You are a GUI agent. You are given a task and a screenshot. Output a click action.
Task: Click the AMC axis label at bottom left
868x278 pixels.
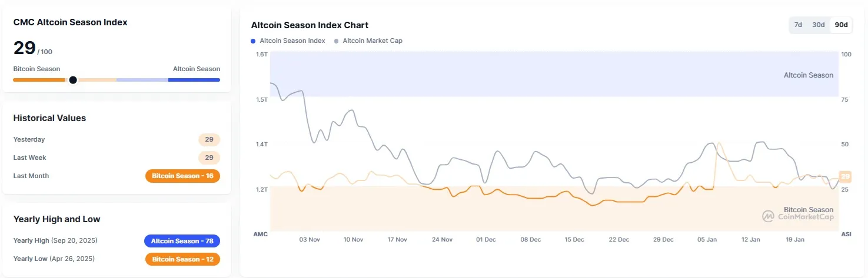tap(260, 234)
